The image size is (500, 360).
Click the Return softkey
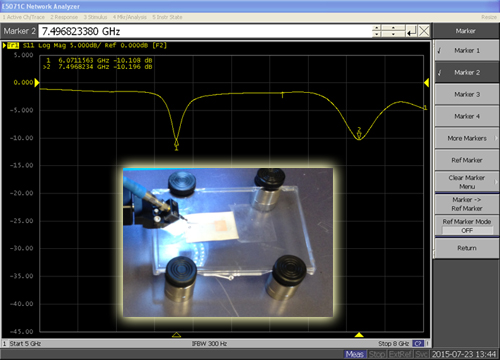point(467,248)
